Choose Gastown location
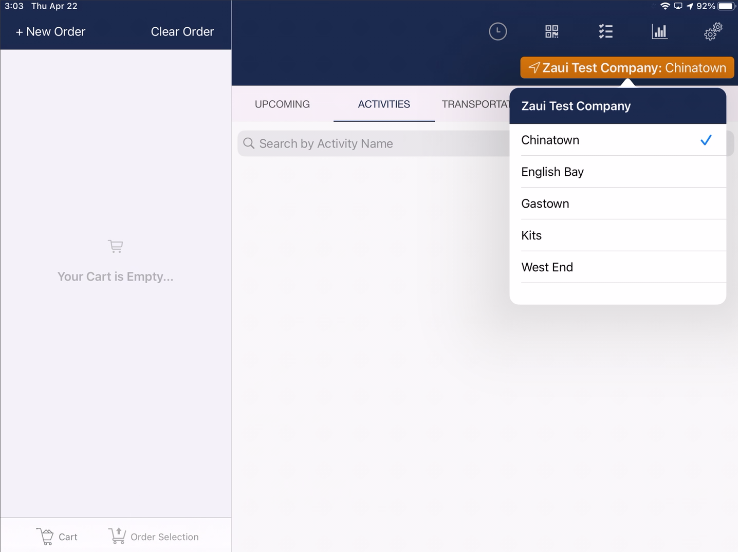738x552 pixels. coord(618,204)
